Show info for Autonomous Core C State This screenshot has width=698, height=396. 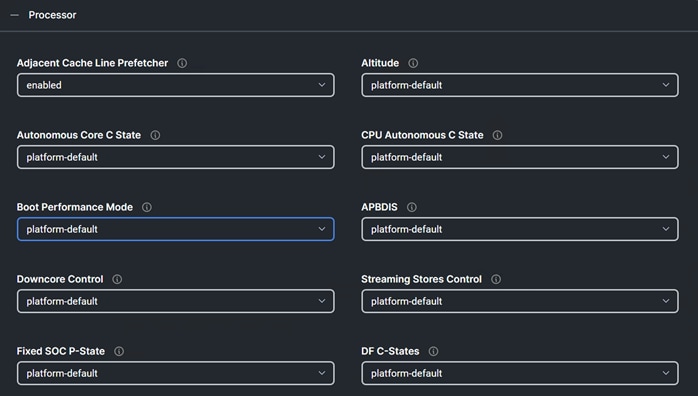(x=155, y=135)
